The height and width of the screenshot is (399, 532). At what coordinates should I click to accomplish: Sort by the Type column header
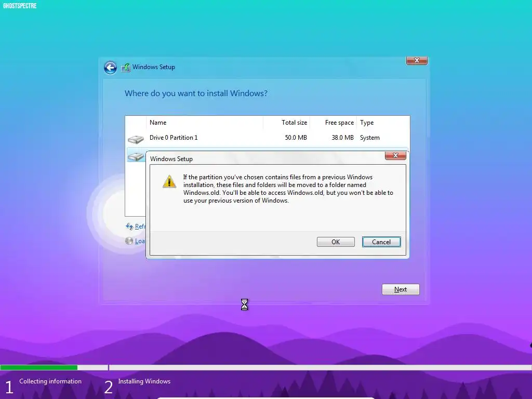click(383, 123)
